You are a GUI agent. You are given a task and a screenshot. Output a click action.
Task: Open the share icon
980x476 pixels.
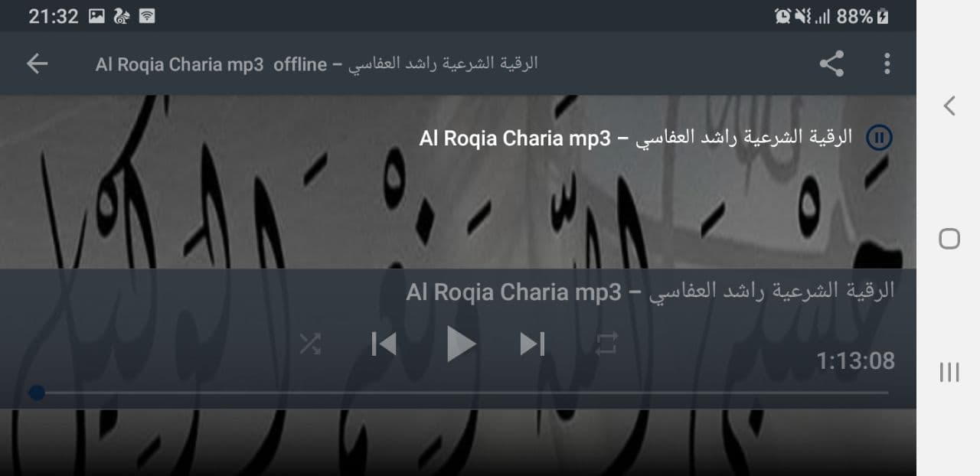pyautogui.click(x=831, y=64)
